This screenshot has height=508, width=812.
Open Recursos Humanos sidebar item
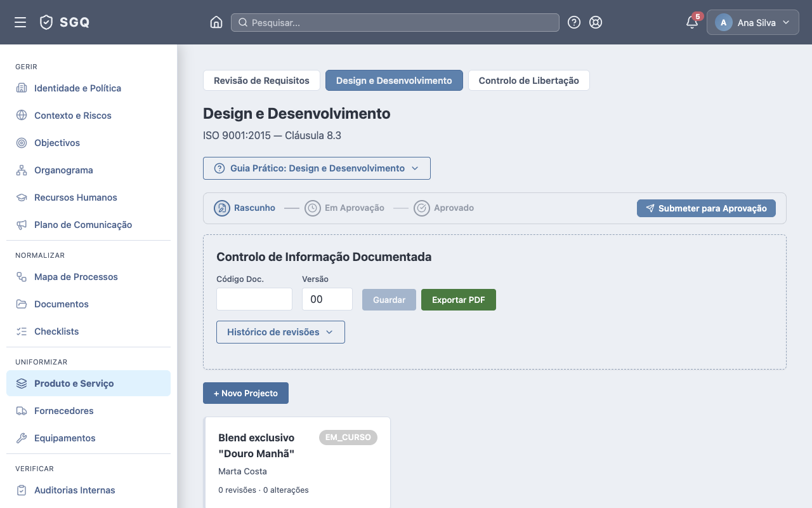point(88,197)
